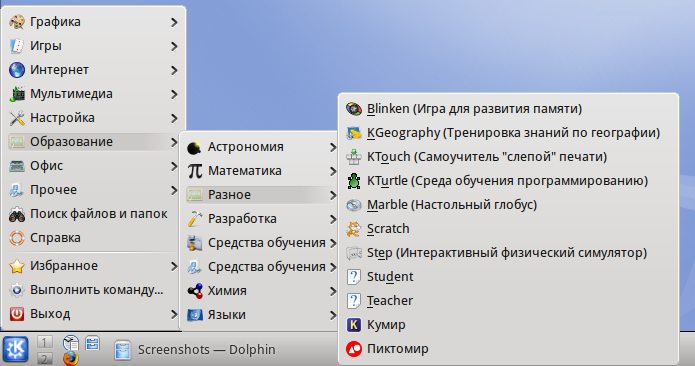
Task: Click the red Выход power icon
Action: click(x=17, y=314)
